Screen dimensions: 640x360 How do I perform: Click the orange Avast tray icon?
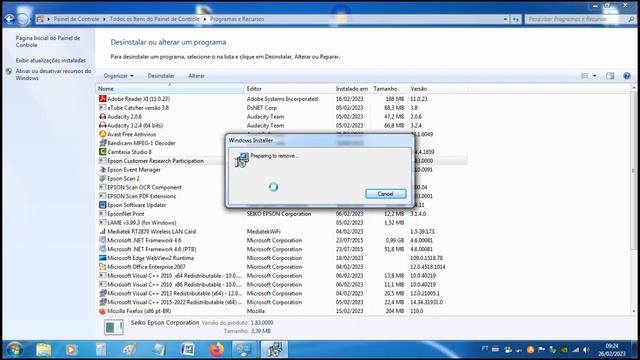[530, 350]
